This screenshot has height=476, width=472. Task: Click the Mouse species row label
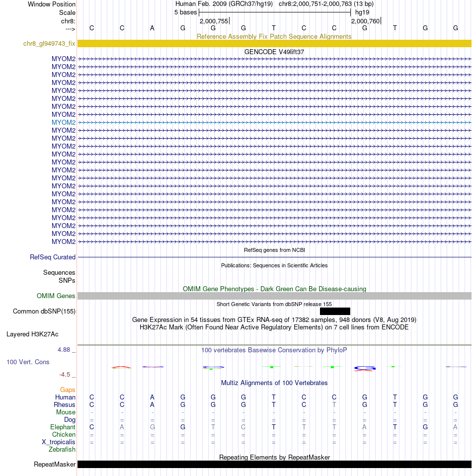tap(66, 412)
